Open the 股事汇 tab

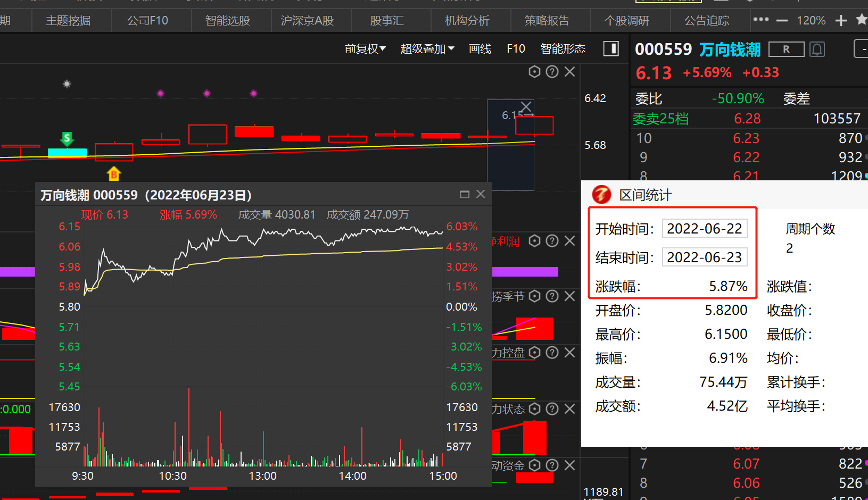point(387,21)
